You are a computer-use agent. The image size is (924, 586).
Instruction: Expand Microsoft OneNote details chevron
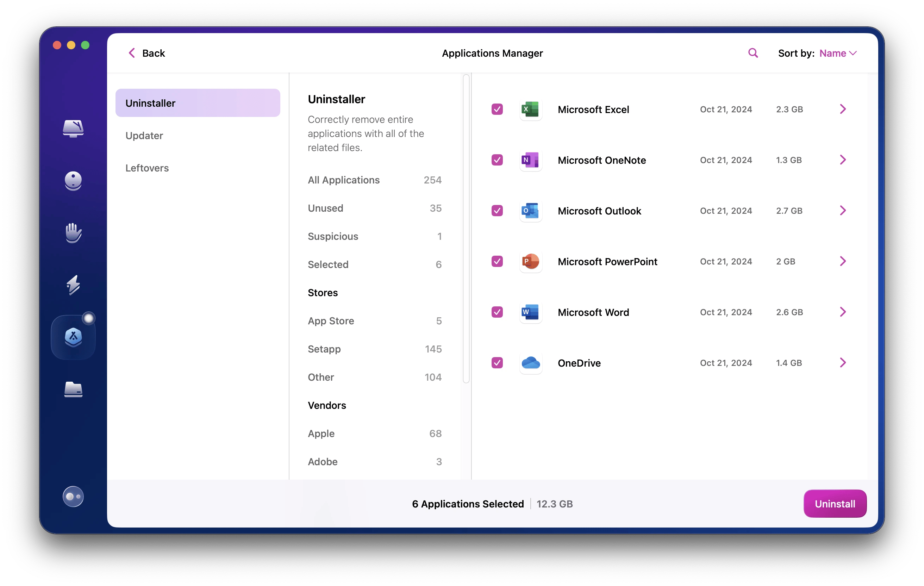[x=843, y=160]
